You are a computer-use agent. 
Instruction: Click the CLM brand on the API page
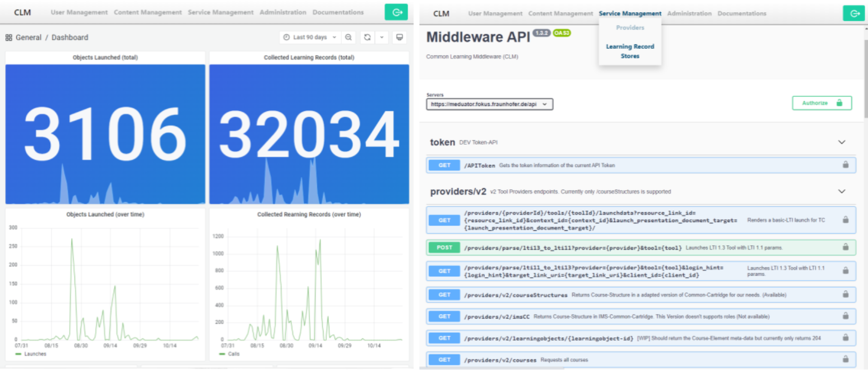point(441,14)
